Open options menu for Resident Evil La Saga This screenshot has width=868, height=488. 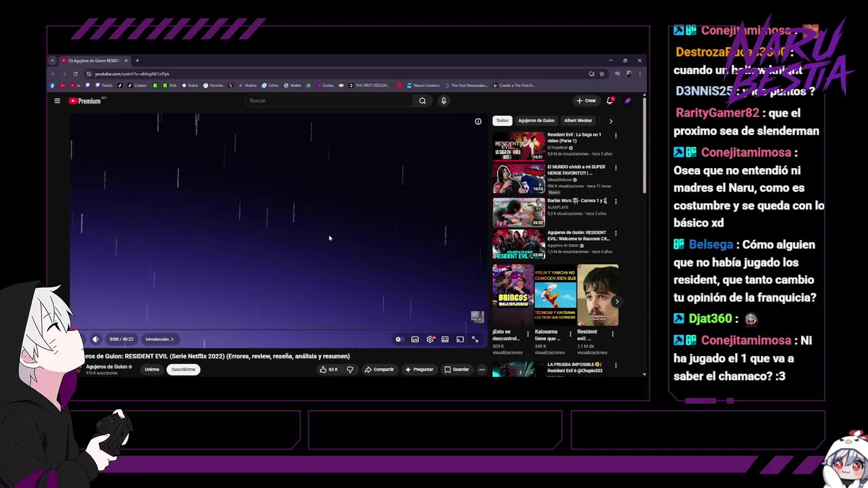click(616, 136)
